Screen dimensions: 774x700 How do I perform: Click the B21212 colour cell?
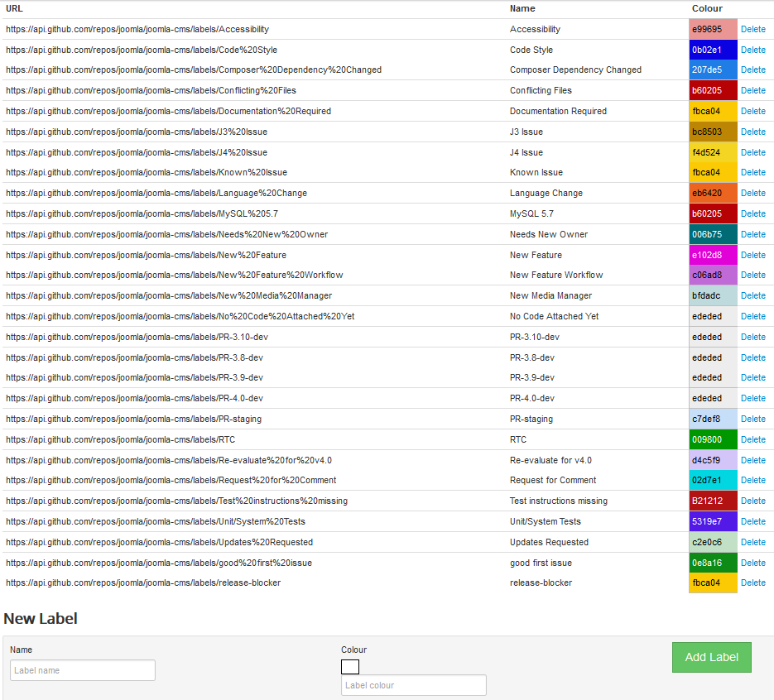coord(713,501)
